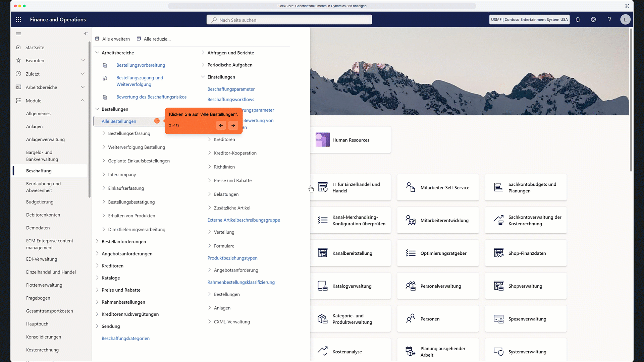Open the Human Resources tile icon

tap(323, 140)
